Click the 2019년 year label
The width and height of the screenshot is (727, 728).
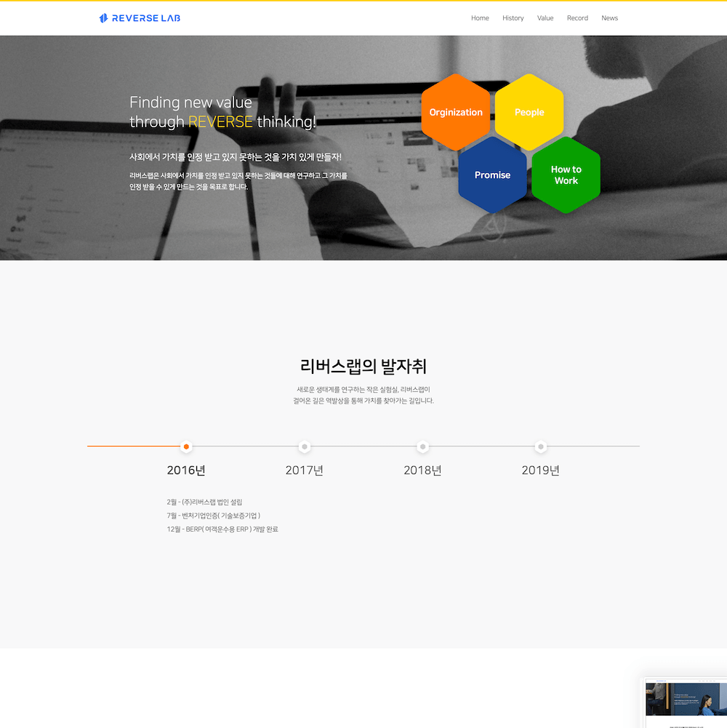pos(541,471)
